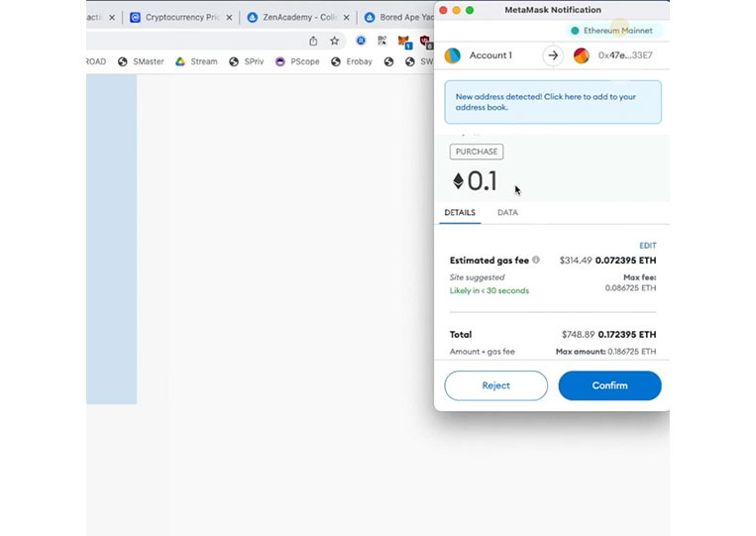
Task: Select the DATA tab
Action: 507,213
